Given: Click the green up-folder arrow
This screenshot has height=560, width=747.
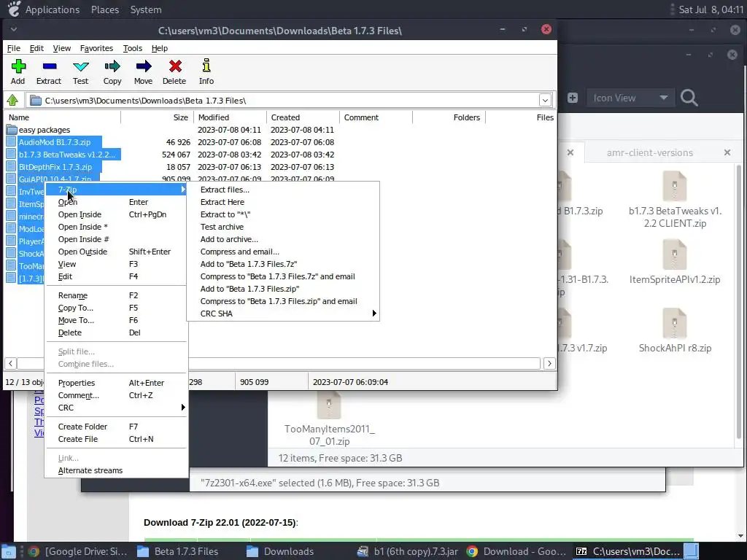Looking at the screenshot, I should pos(12,100).
